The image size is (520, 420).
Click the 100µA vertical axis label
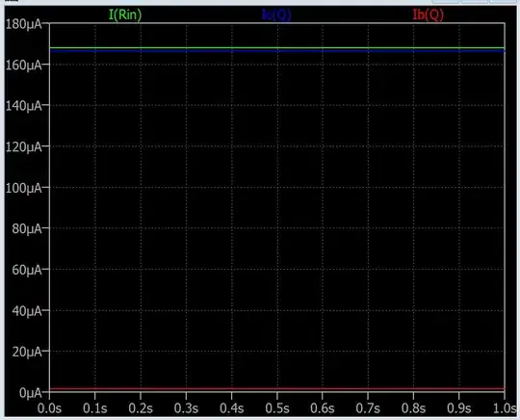pyautogui.click(x=24, y=188)
